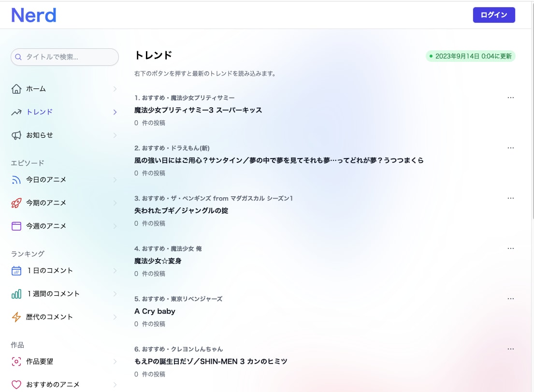Click the magnifier icon in search box
Image resolution: width=534 pixels, height=392 pixels.
coord(18,57)
